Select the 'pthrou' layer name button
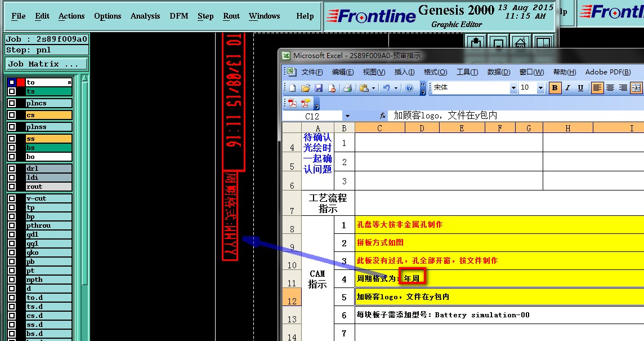Viewport: 644px width, 341px height. pos(48,225)
